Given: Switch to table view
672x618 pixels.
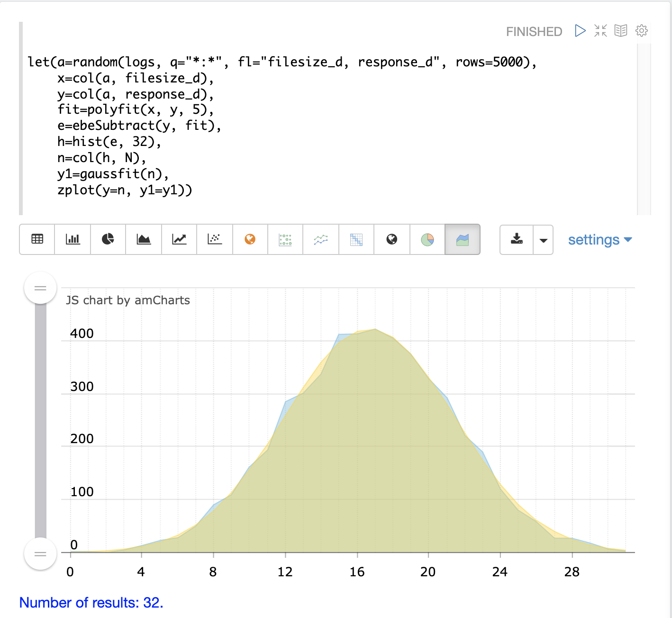Looking at the screenshot, I should click(x=37, y=239).
